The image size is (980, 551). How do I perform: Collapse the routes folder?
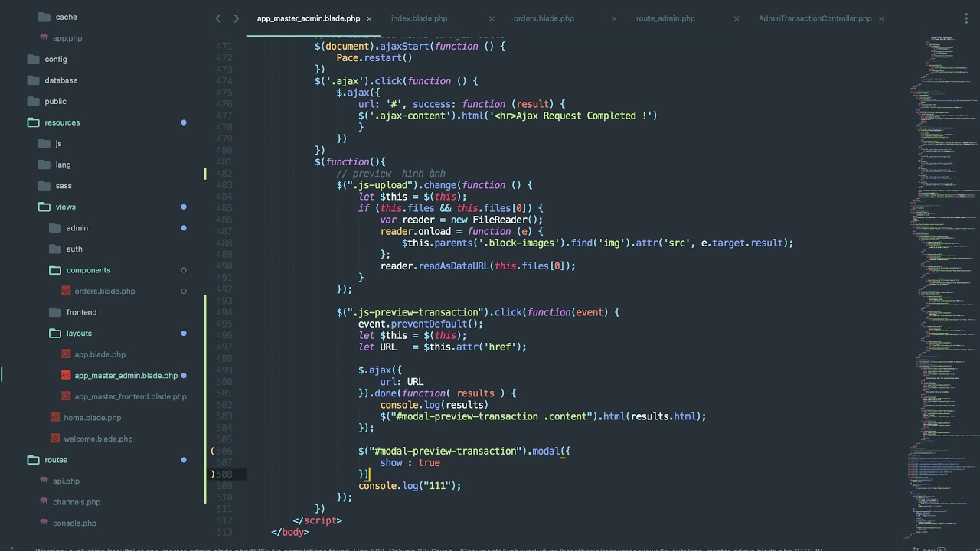coord(33,460)
